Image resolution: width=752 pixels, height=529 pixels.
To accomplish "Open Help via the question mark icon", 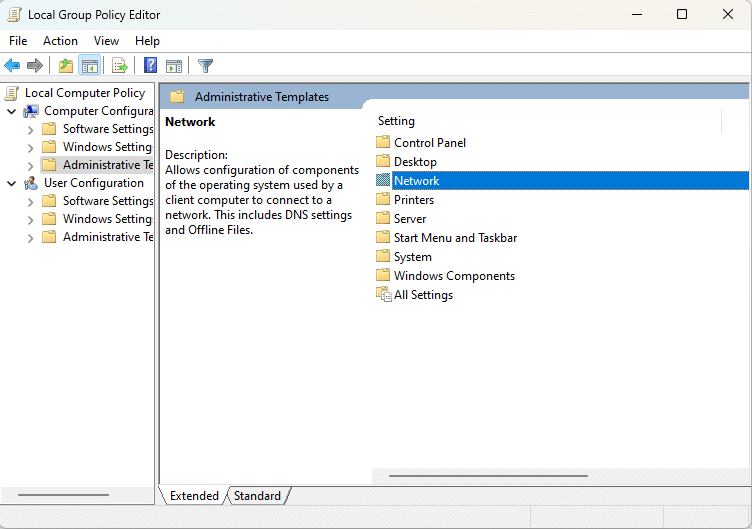I will coord(150,66).
